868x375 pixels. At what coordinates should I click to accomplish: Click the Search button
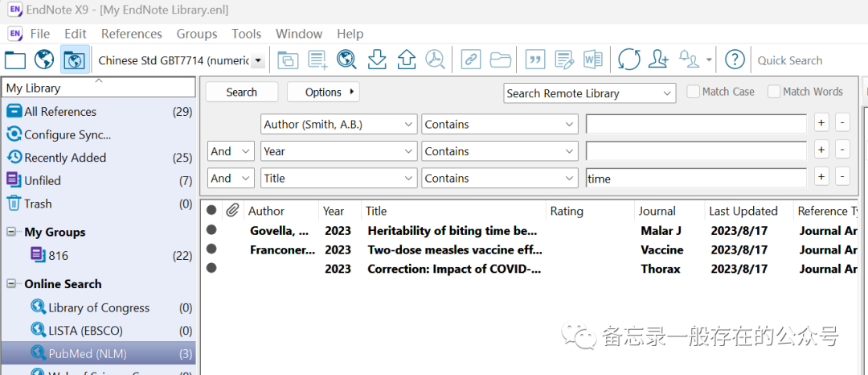[x=242, y=92]
